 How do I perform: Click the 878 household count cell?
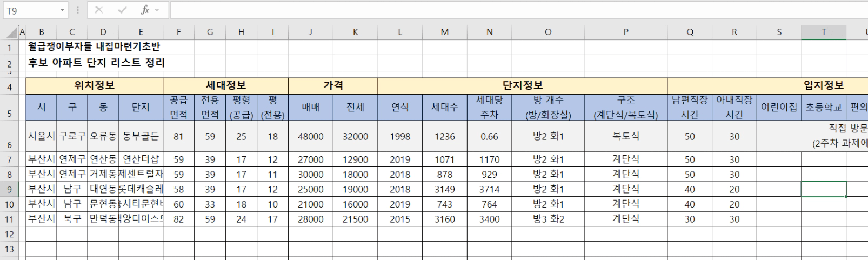(445, 175)
